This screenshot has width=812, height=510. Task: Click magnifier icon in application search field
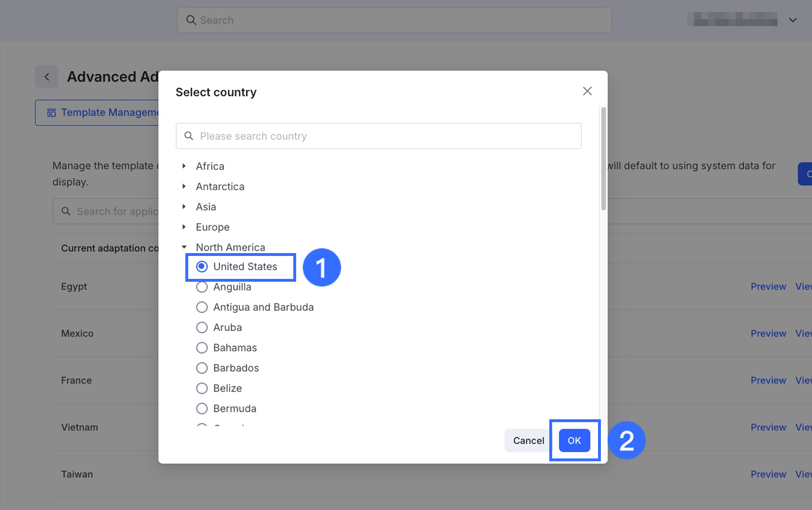pyautogui.click(x=66, y=211)
